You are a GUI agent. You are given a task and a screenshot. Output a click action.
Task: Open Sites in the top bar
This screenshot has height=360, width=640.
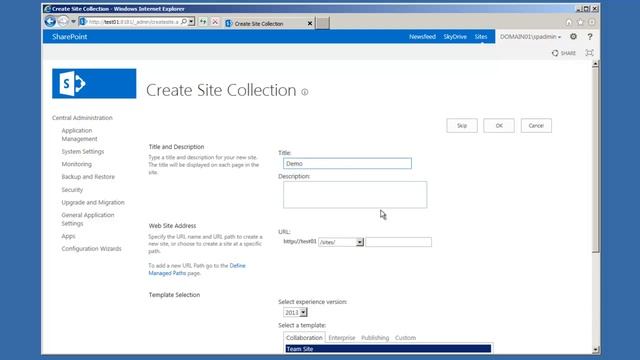pos(481,37)
